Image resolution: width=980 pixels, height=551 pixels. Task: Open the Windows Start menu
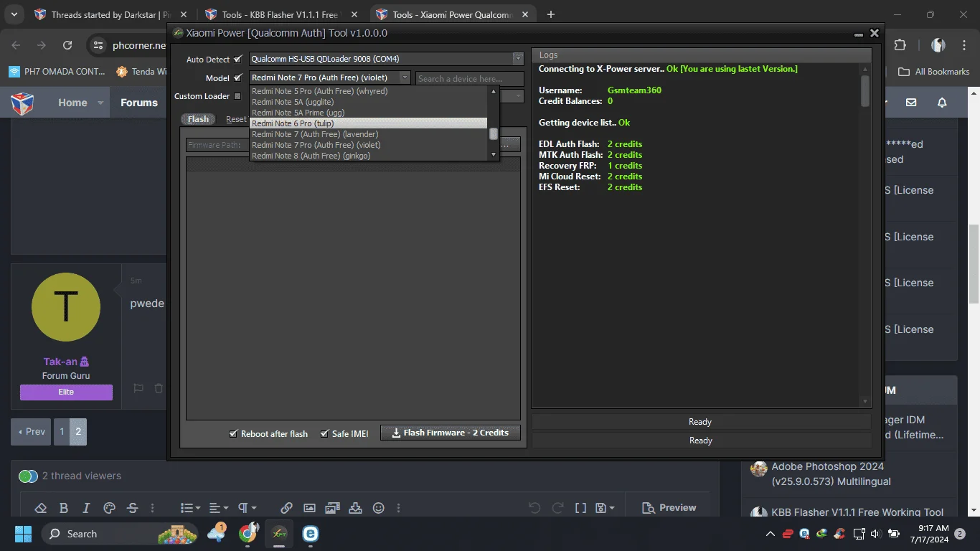23,534
